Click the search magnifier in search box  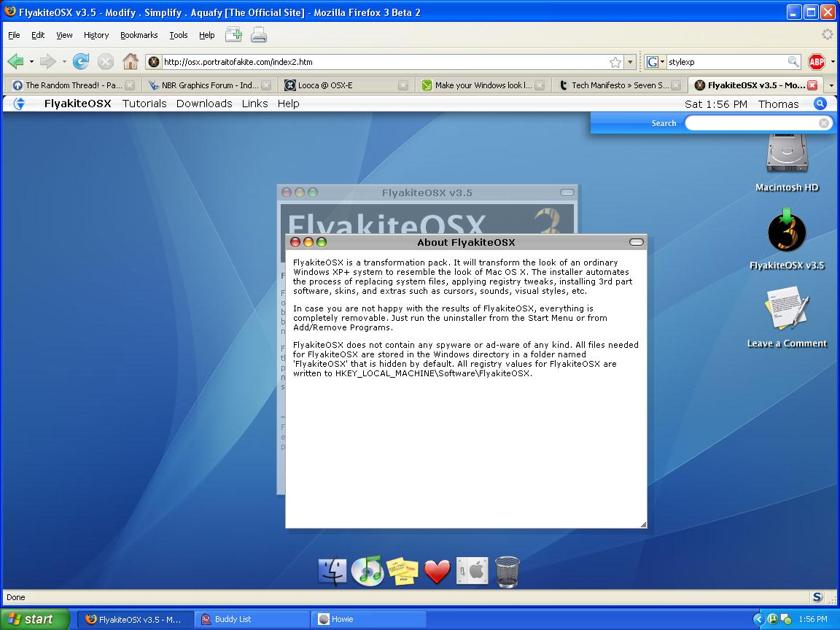click(x=793, y=61)
